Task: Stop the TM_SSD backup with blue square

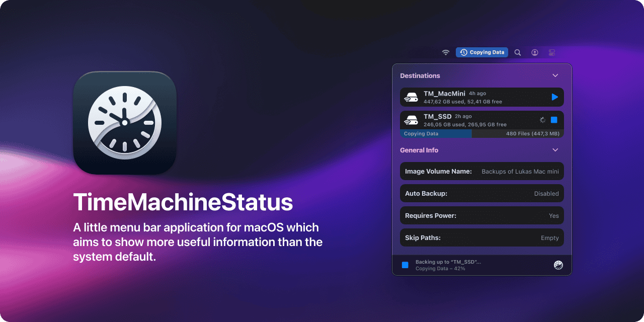Action: click(x=554, y=120)
